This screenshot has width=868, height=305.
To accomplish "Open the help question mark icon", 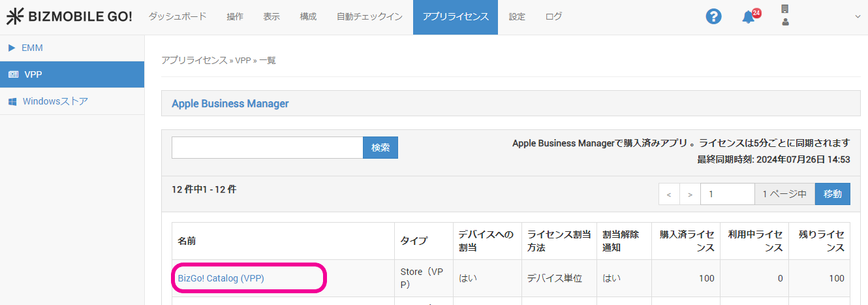I will tap(713, 17).
